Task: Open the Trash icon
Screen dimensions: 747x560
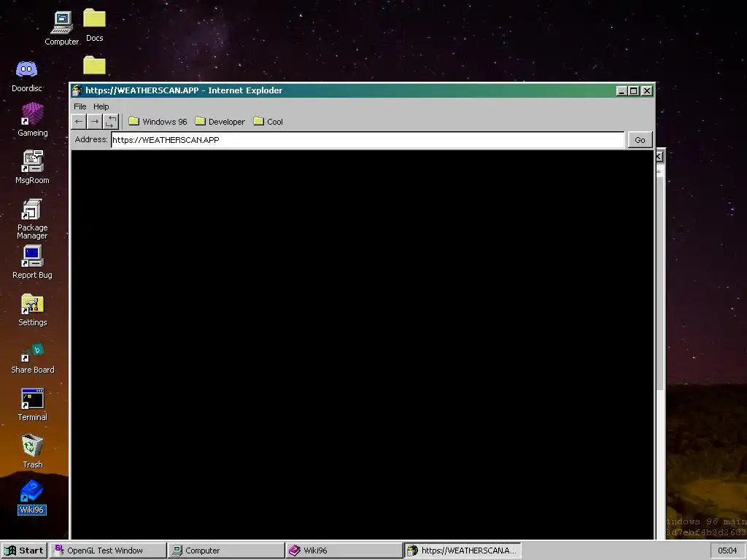Action: 32,451
